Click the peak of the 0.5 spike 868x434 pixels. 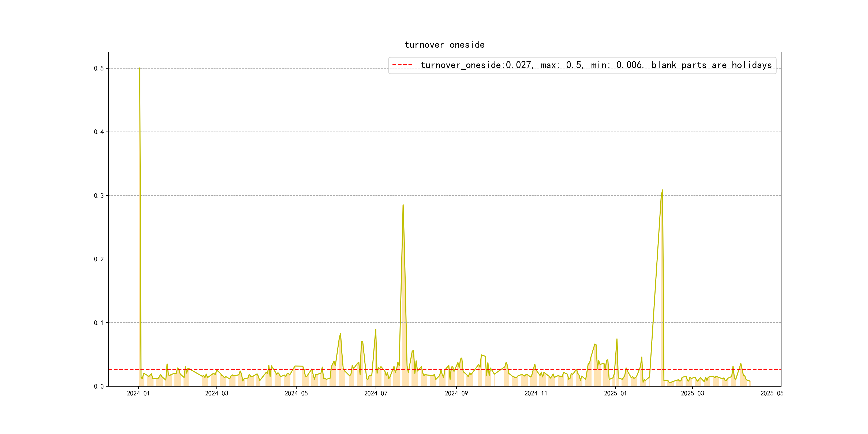tap(140, 68)
